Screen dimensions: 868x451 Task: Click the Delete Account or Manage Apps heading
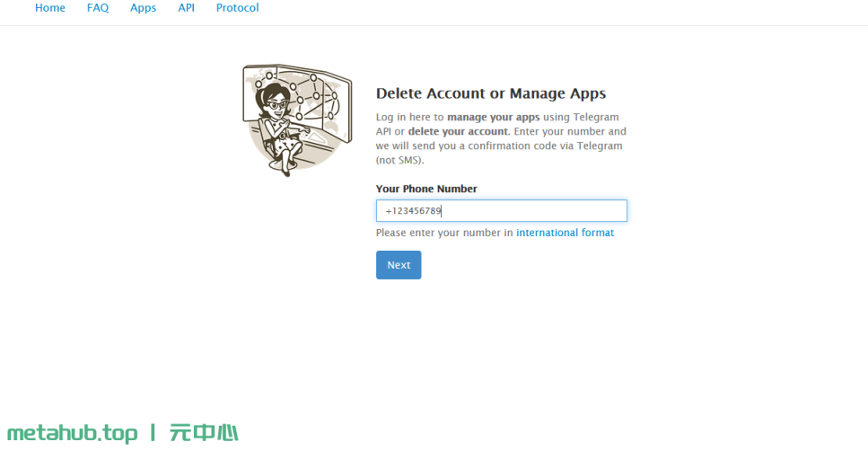(491, 93)
